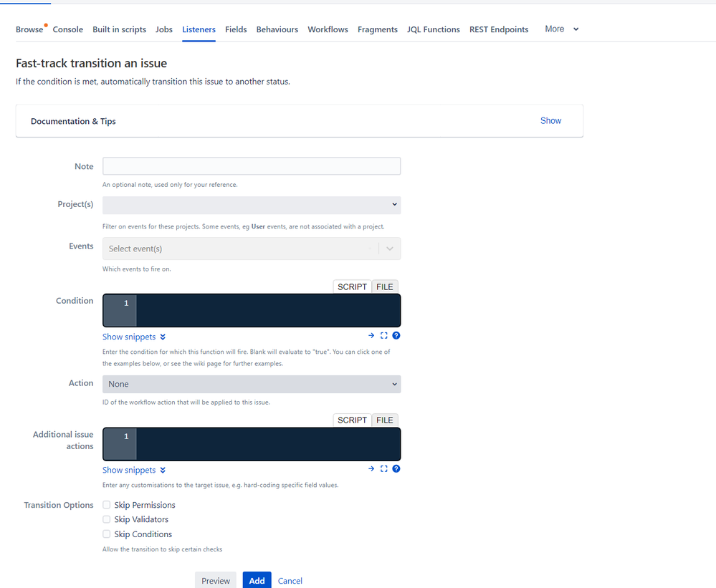Open the Workflows tab

point(328,29)
